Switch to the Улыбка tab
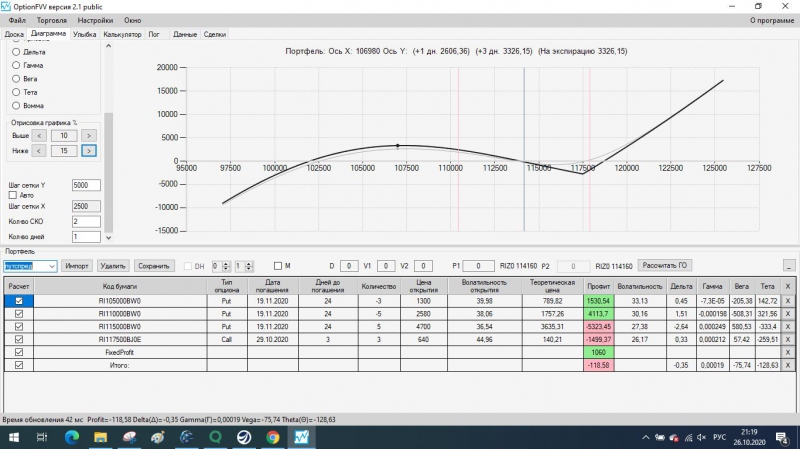 tap(84, 34)
